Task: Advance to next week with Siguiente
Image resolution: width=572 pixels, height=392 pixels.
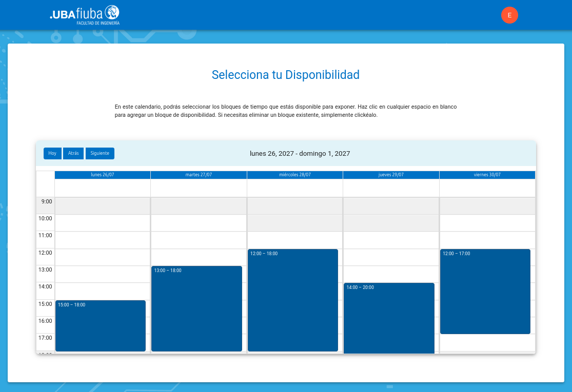Action: (100, 153)
